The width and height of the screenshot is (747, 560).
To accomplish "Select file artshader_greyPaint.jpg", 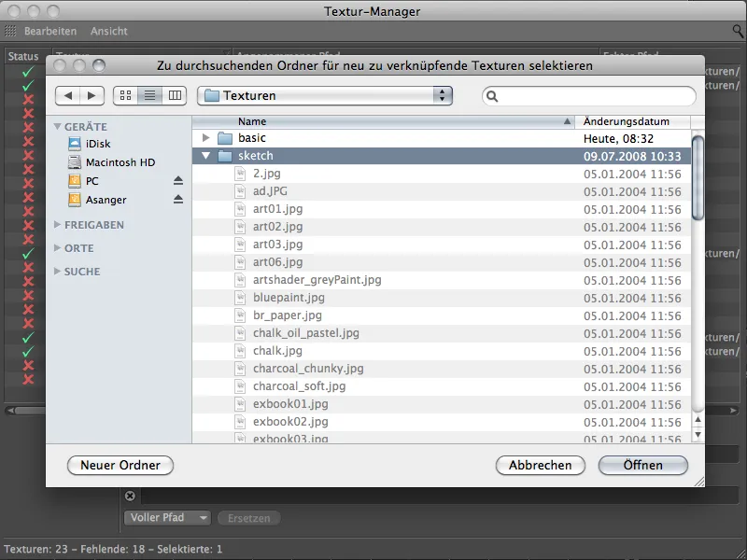I will point(317,279).
